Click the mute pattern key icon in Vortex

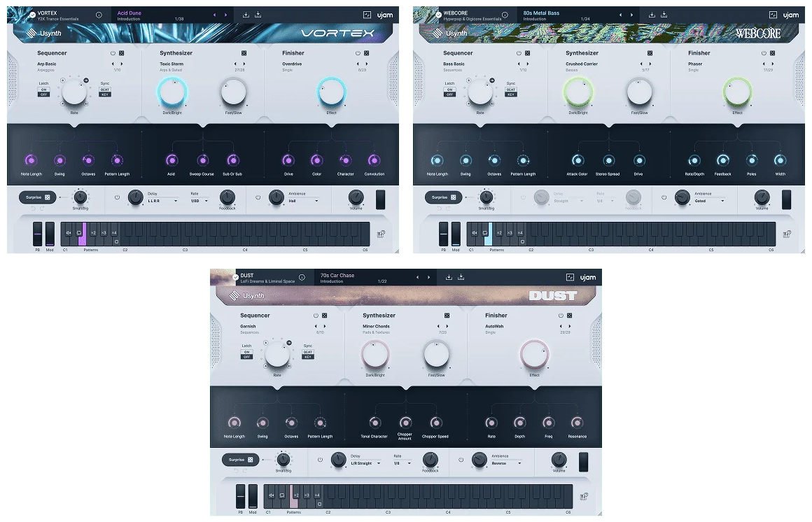[x=69, y=233]
